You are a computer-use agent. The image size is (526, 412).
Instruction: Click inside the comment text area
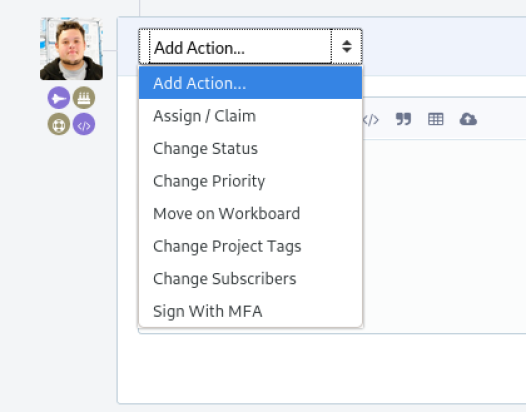click(444, 235)
